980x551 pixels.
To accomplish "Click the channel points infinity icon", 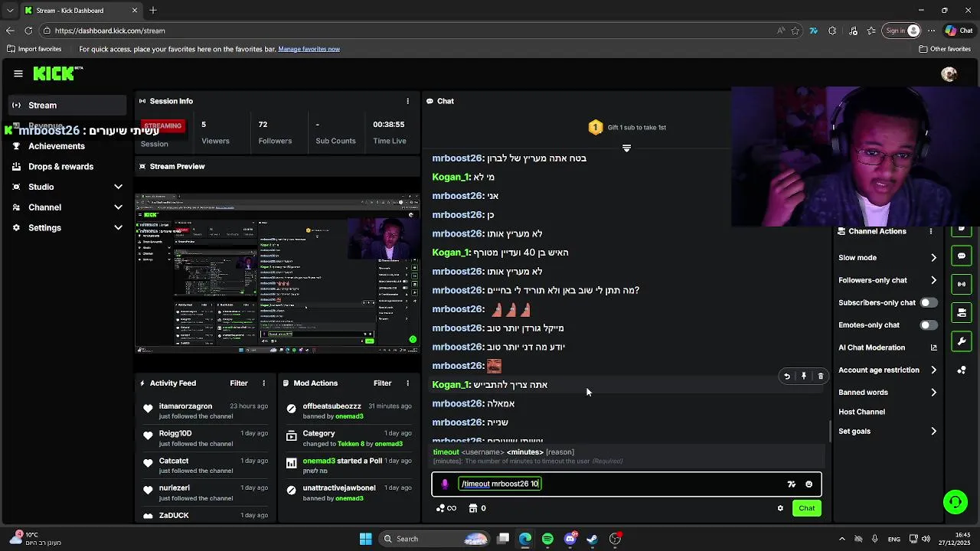I will [446, 508].
